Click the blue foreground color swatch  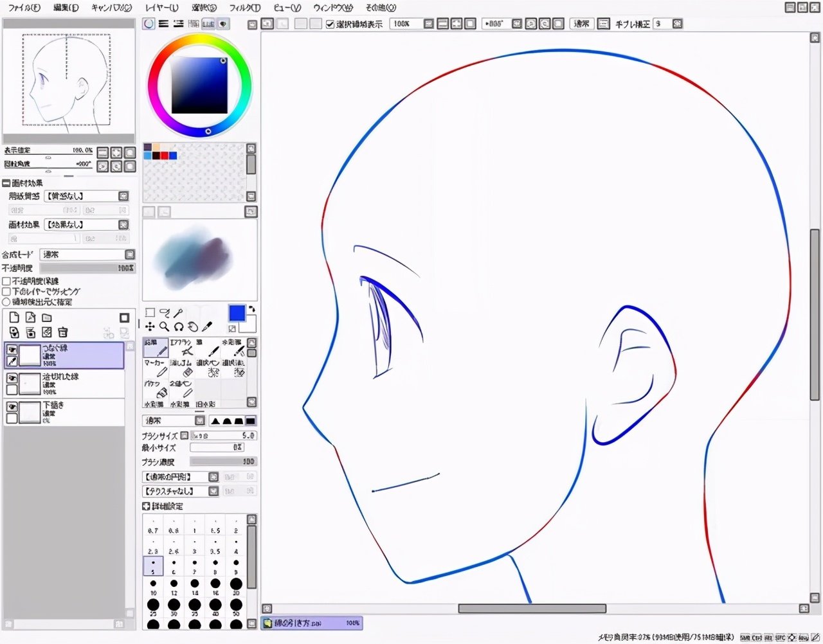click(237, 313)
